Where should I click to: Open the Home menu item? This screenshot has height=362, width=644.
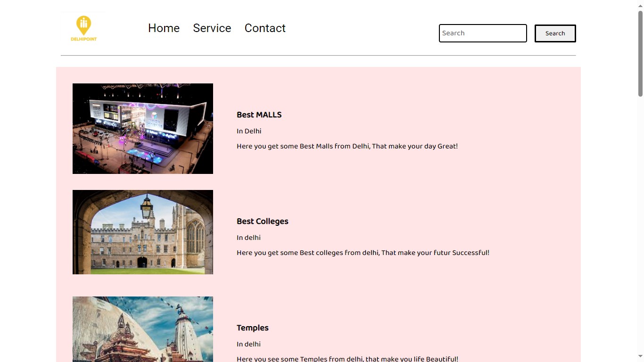point(164,28)
